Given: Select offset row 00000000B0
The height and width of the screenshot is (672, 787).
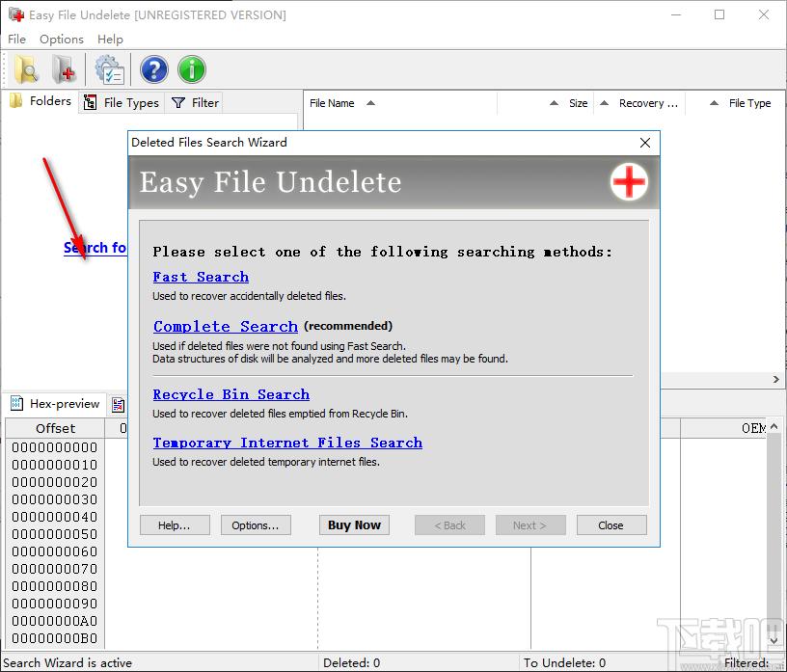Looking at the screenshot, I should point(55,638).
